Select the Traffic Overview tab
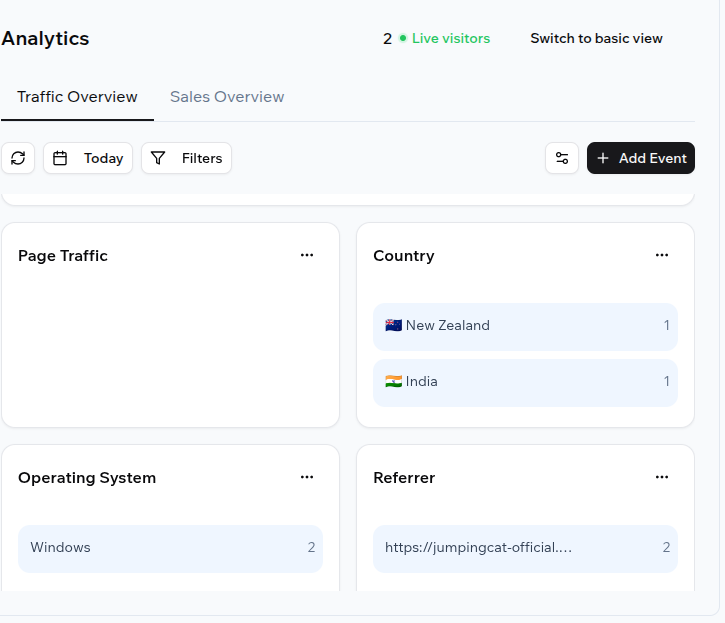725x623 pixels. (77, 97)
